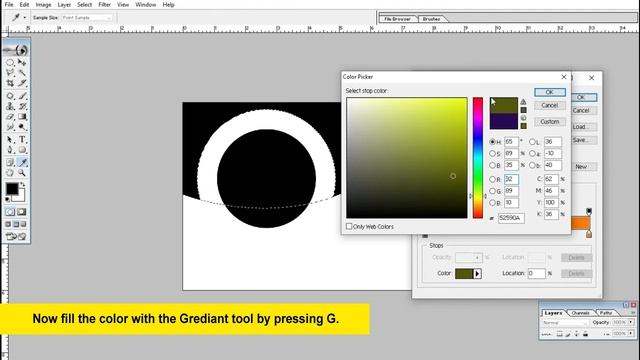The height and width of the screenshot is (360, 640).
Task: Switch to Quick Mask mode
Action: (22, 212)
